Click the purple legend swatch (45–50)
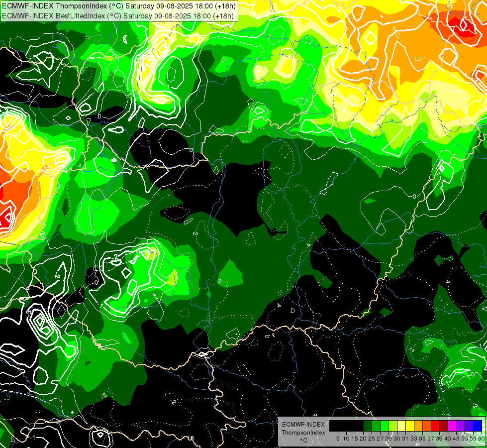Screen dimensions: 487x448 click(461, 426)
